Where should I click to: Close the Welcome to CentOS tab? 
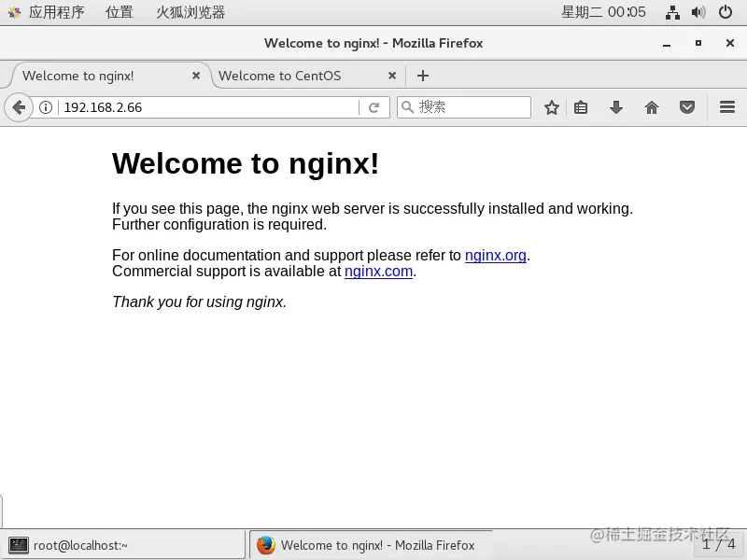[x=392, y=76]
